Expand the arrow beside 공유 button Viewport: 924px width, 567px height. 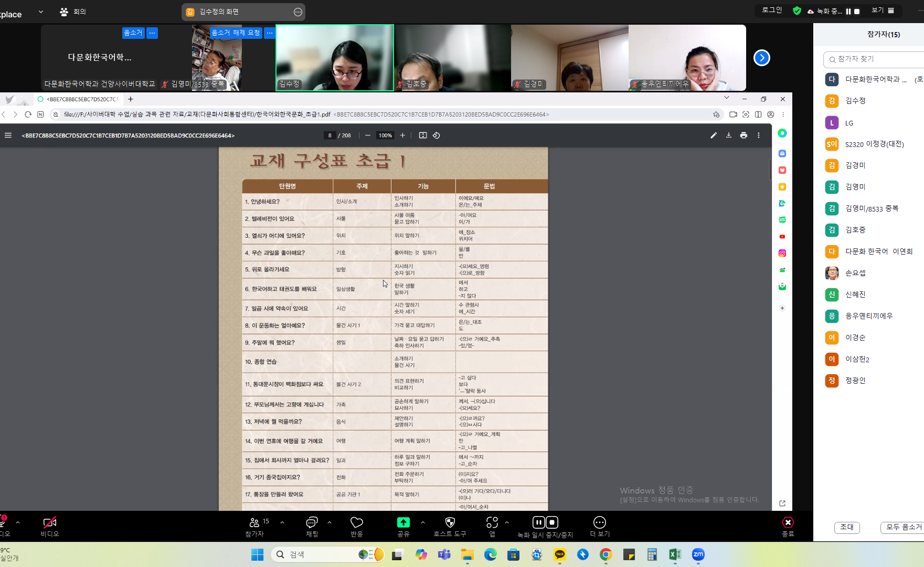423,522
